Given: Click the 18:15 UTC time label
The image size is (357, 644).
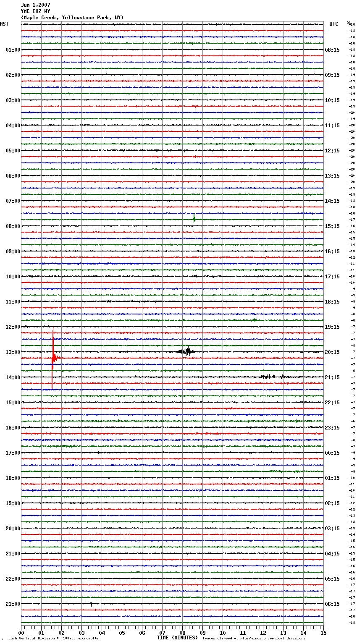Looking at the screenshot, I should [x=332, y=302].
